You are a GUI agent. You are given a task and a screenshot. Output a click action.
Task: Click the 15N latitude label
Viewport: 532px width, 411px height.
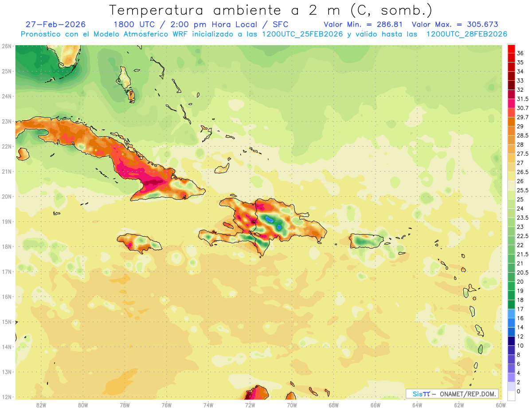click(6, 322)
